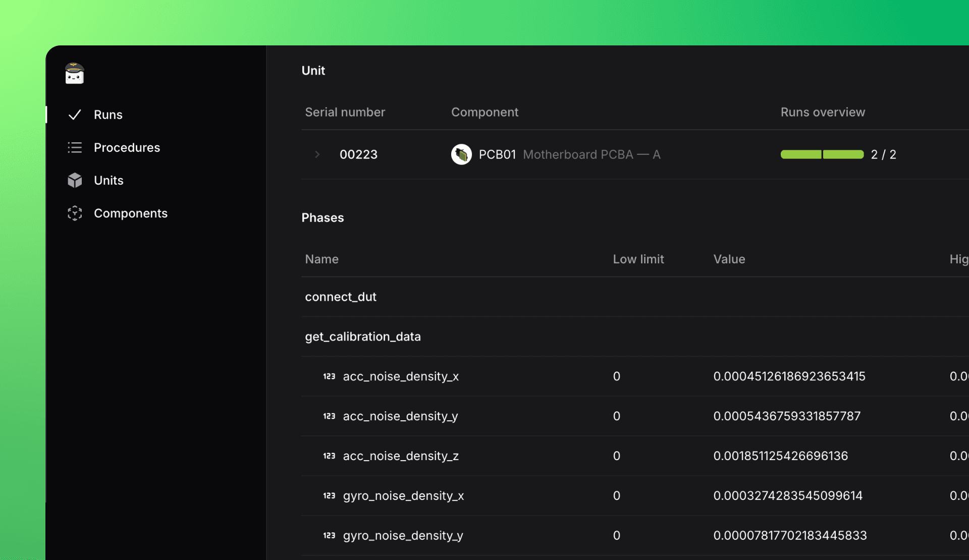
Task: Click the numeric type icon beside acc_noise_density_x
Action: point(329,376)
